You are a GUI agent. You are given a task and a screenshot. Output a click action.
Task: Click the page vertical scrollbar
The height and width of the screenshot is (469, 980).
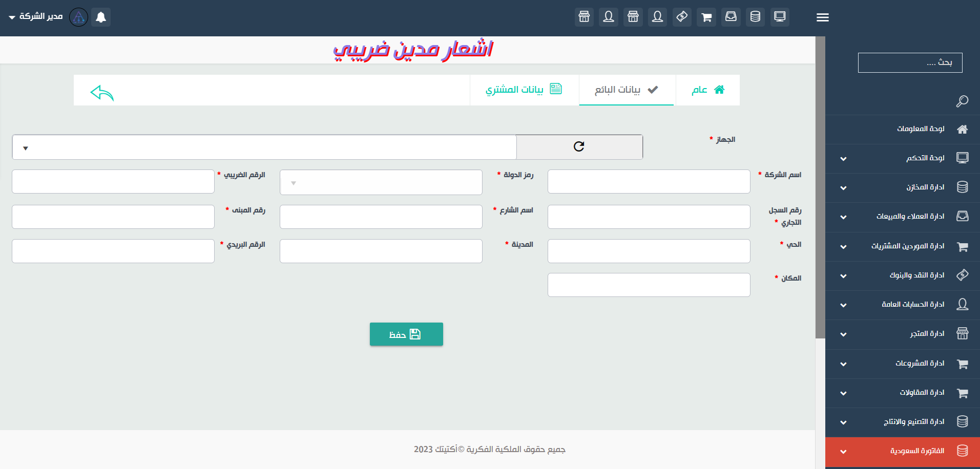[x=820, y=187]
